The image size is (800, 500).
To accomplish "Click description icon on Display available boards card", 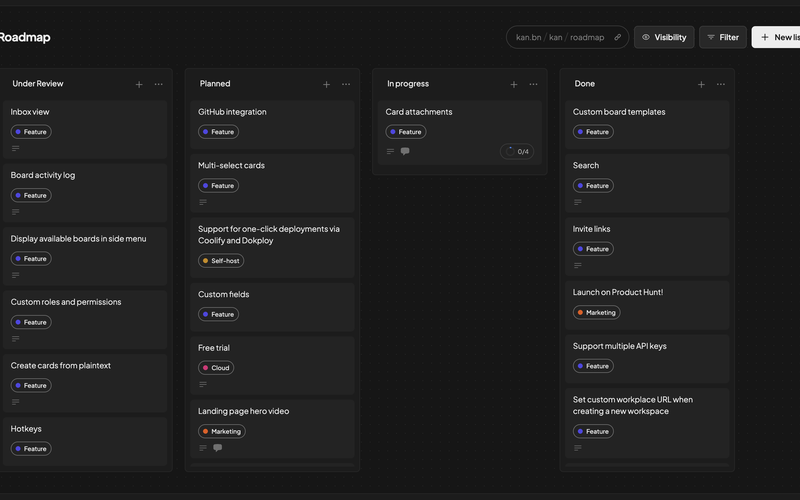I will coord(15,275).
